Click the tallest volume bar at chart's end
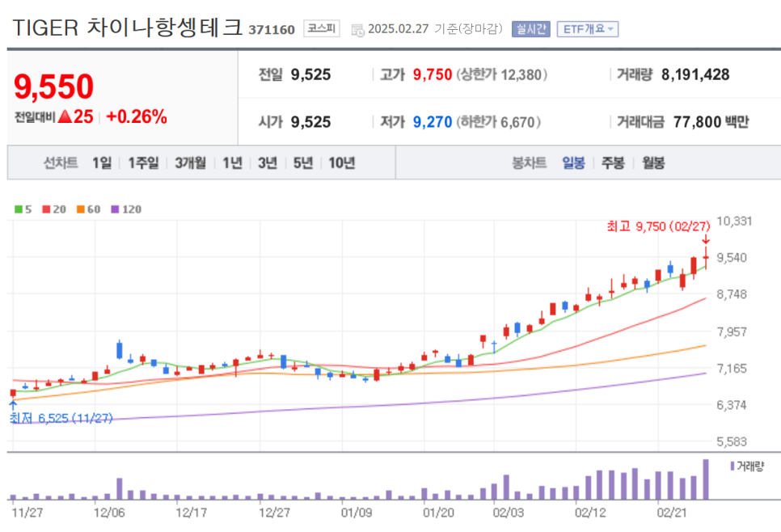The height and width of the screenshot is (532, 781). tap(705, 479)
